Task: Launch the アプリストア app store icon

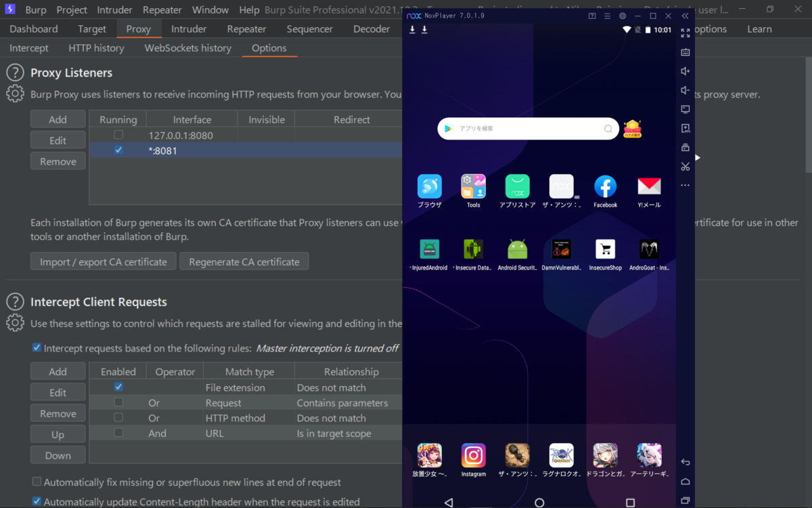Action: (518, 186)
